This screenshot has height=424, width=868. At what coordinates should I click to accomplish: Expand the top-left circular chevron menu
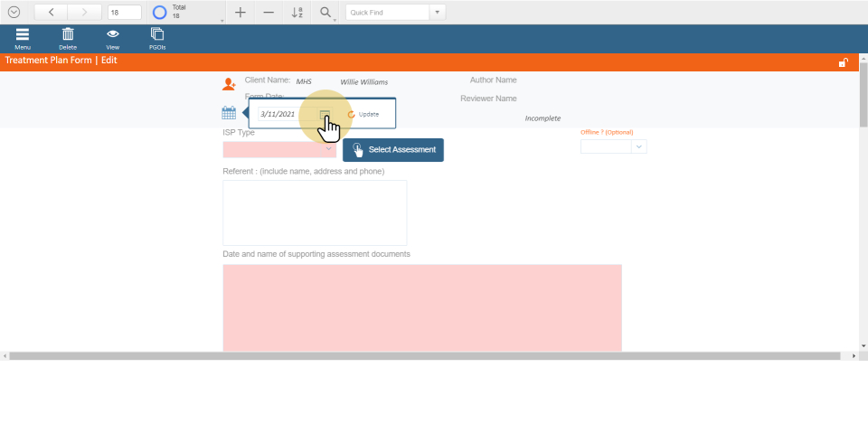(x=14, y=13)
